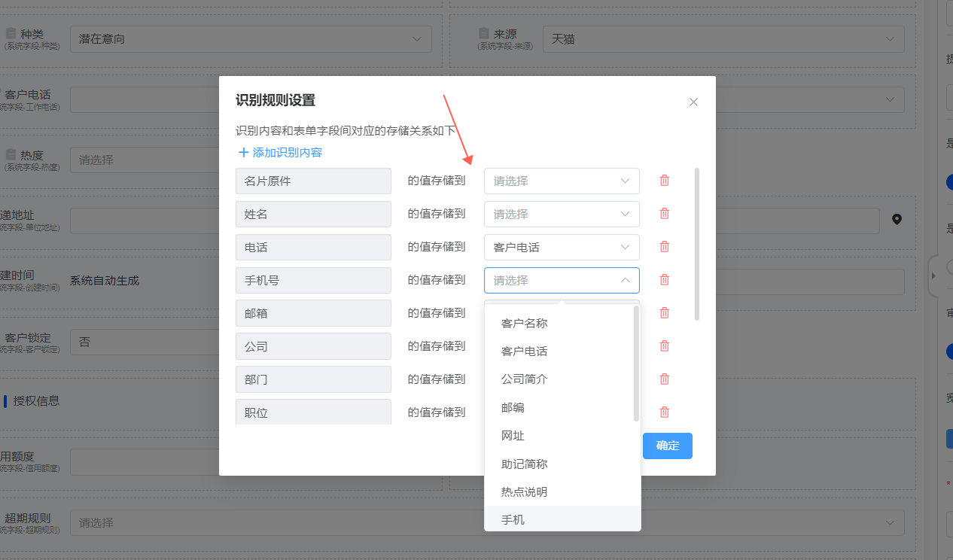Expand the right side panel handle
Screen dimensions: 953x560
click(x=933, y=276)
